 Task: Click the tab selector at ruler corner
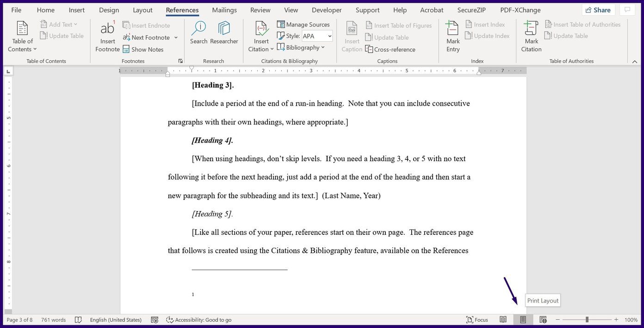pyautogui.click(x=8, y=71)
